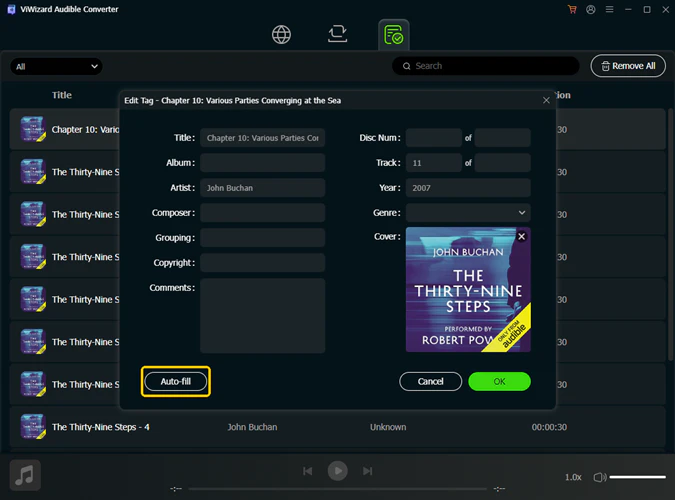Open the user account icon

(x=591, y=9)
